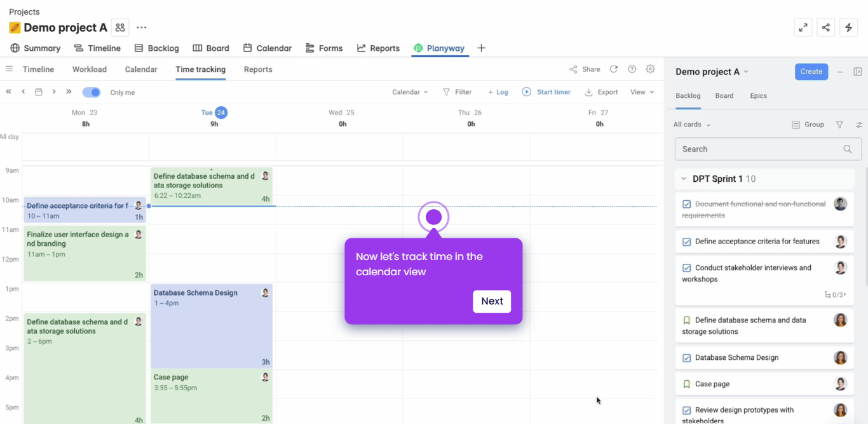Click the fullscreen expand icon
This screenshot has width=868, height=424.
(x=803, y=27)
